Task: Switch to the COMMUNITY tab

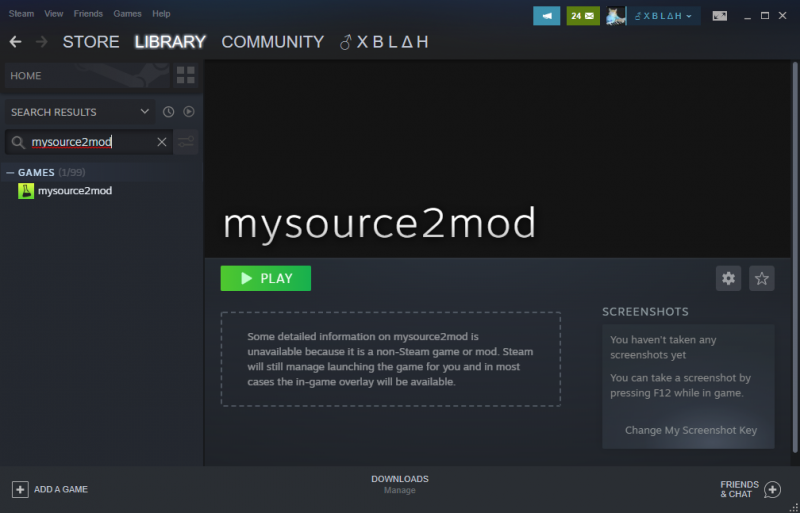Action: 272,42
